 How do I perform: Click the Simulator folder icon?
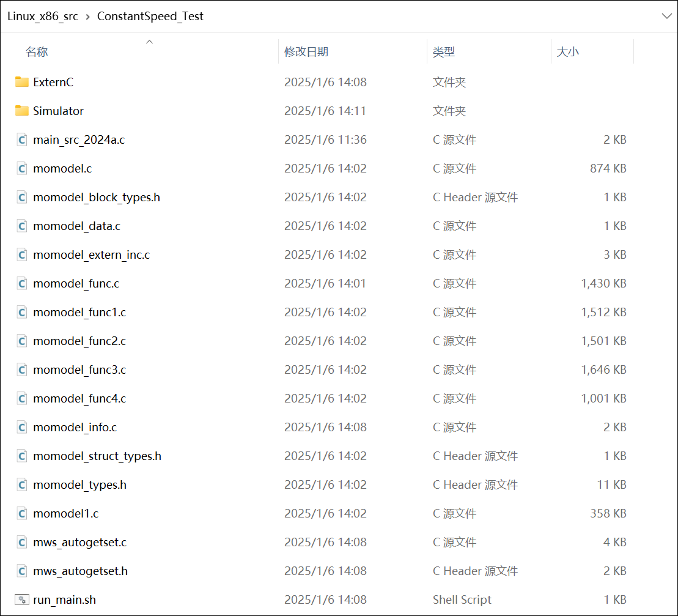pos(22,111)
